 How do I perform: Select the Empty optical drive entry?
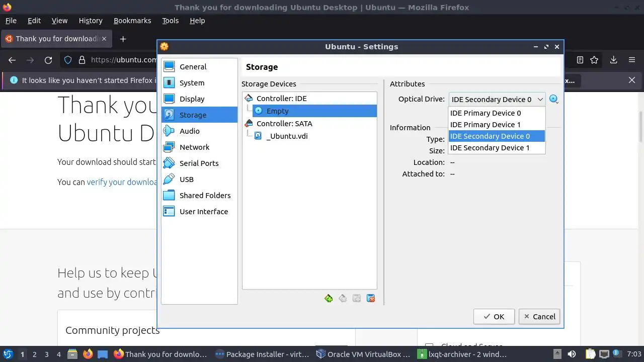tap(314, 111)
